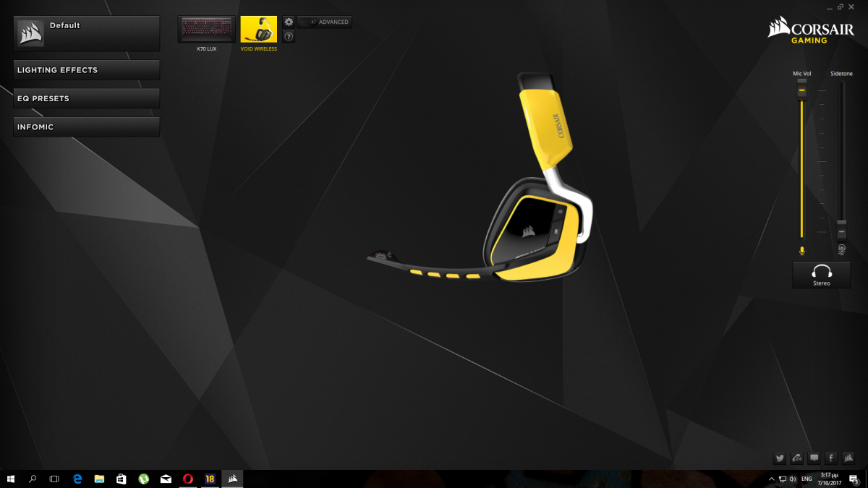This screenshot has height=488, width=868.
Task: Open the Windows Start menu
Action: point(11,479)
